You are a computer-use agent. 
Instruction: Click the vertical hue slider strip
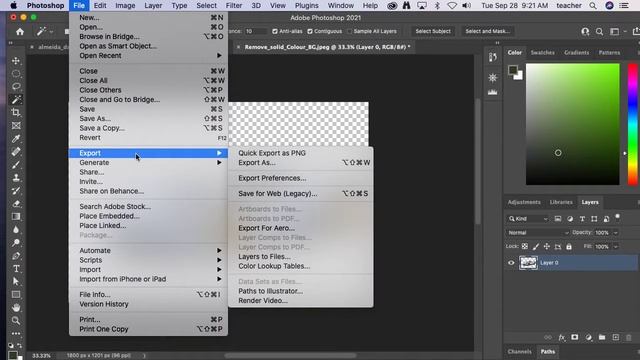point(633,124)
